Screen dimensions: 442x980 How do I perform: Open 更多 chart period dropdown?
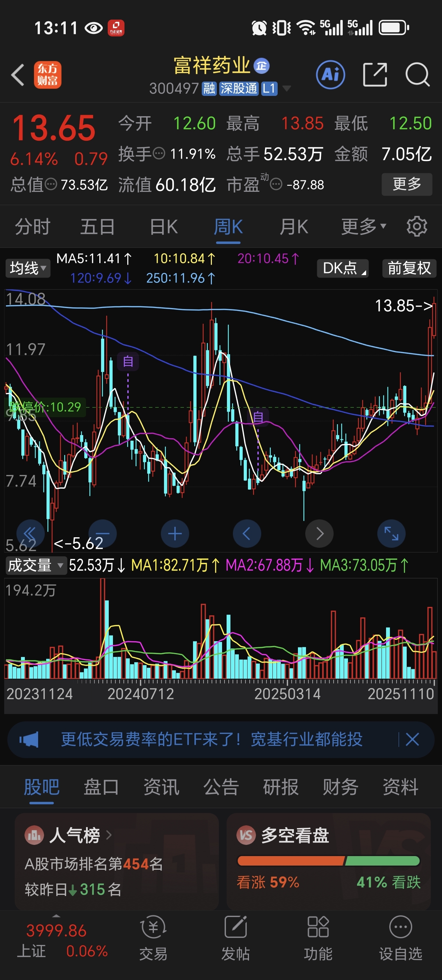[x=363, y=227]
